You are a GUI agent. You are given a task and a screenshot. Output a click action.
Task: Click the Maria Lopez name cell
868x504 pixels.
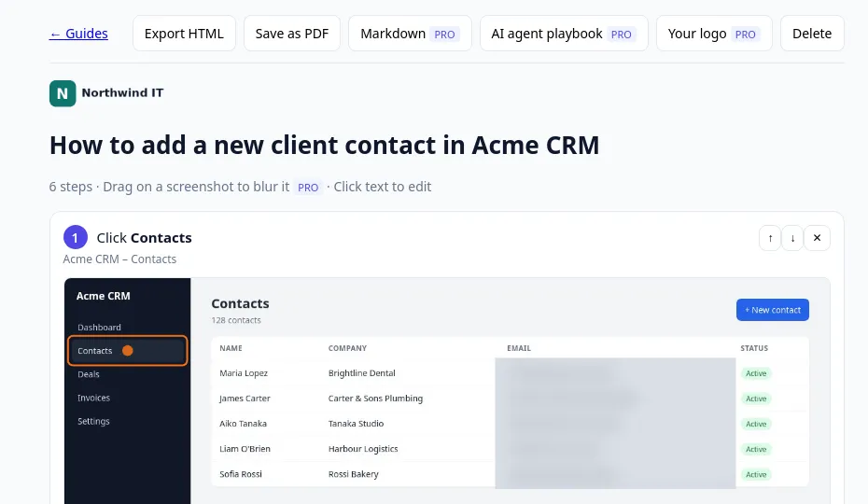pos(244,373)
